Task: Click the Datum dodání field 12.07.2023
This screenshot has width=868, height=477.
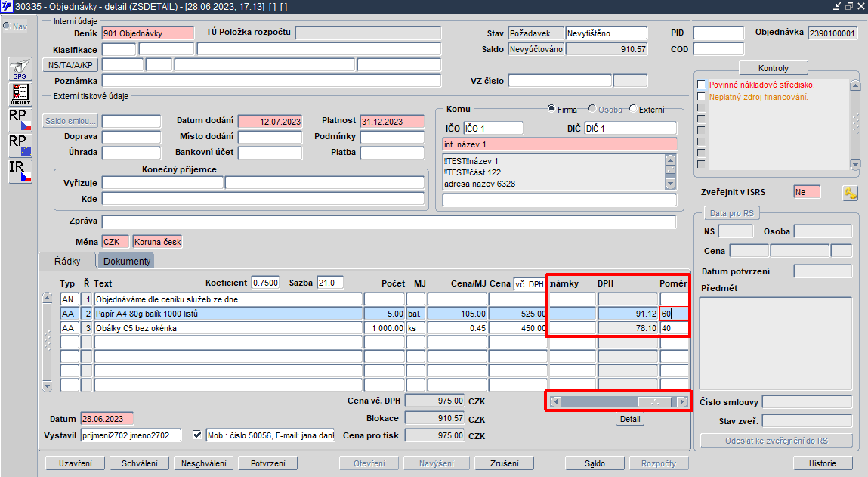Action: coord(270,121)
